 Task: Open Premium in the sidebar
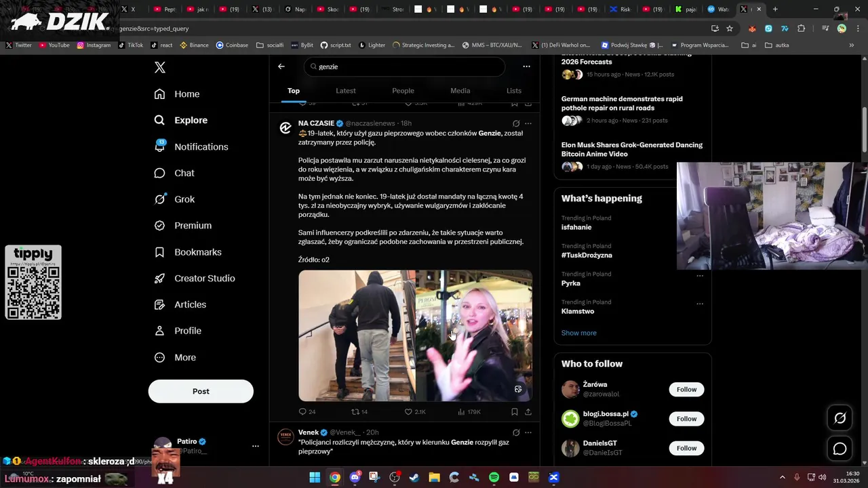tap(183, 226)
